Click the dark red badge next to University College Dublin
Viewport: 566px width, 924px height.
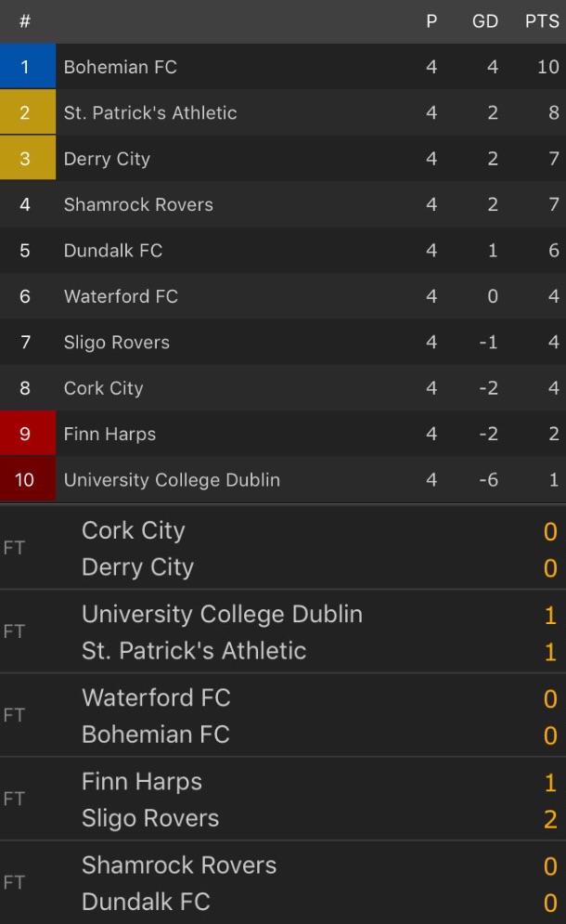coord(28,480)
